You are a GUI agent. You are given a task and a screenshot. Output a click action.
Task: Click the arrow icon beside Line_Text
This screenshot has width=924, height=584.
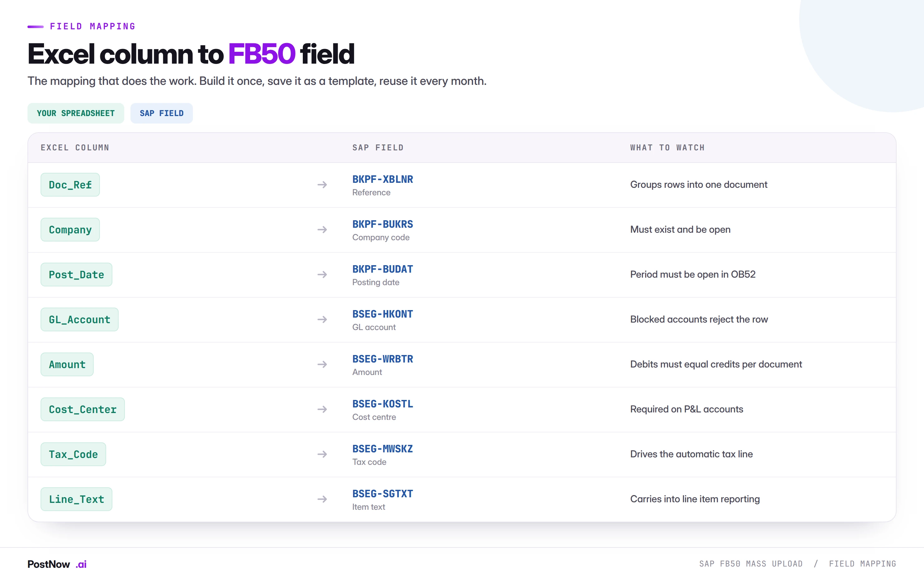tap(322, 499)
